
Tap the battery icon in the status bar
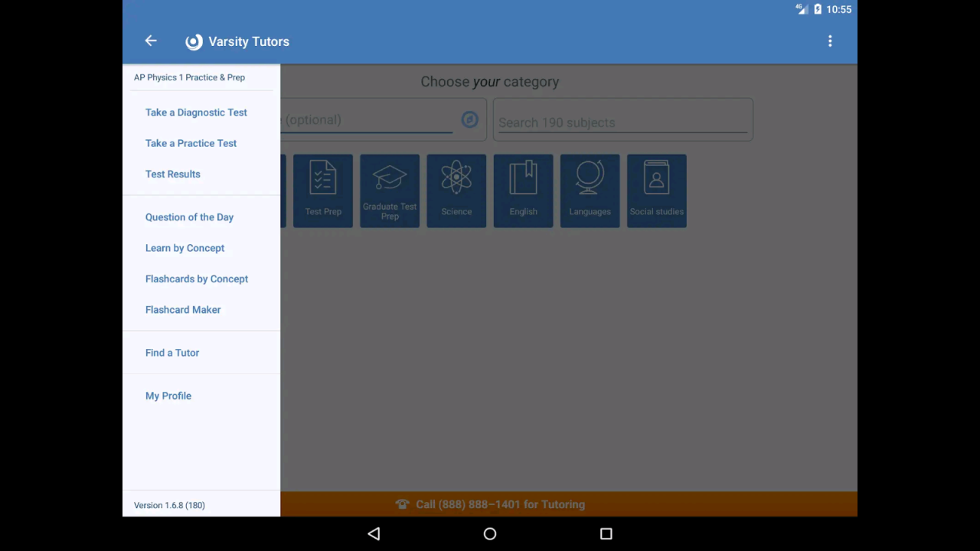coord(818,9)
